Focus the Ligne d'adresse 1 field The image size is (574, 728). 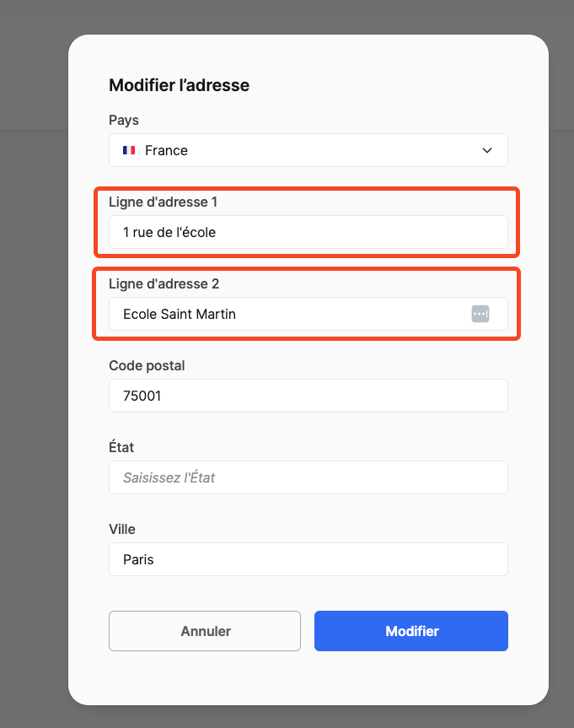[x=308, y=232]
